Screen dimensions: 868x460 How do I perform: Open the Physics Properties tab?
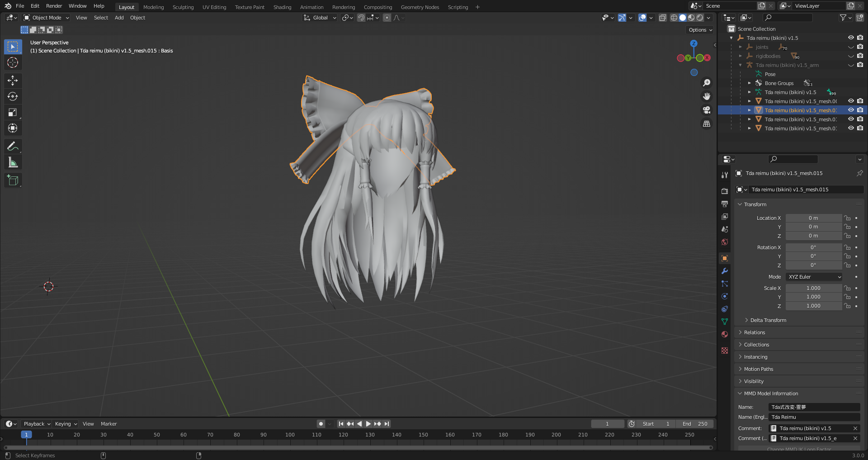(x=725, y=296)
